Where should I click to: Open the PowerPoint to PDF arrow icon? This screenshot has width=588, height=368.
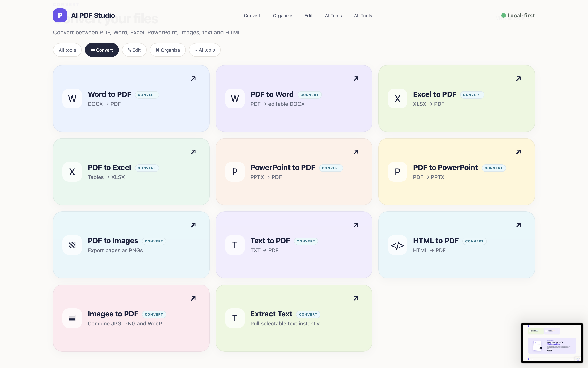coord(356,152)
